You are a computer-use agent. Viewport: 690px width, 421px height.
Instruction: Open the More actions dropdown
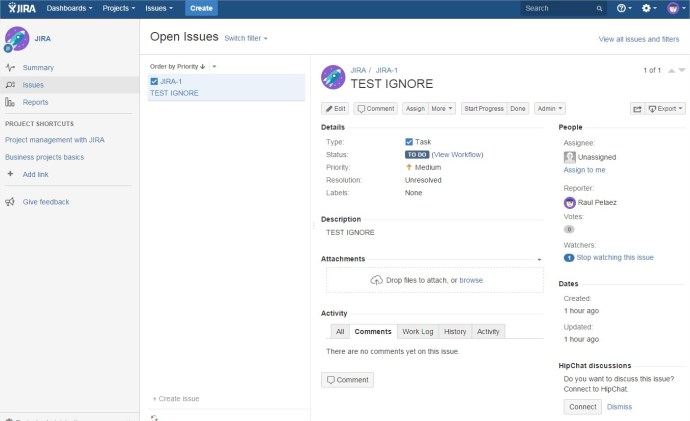pyautogui.click(x=443, y=108)
